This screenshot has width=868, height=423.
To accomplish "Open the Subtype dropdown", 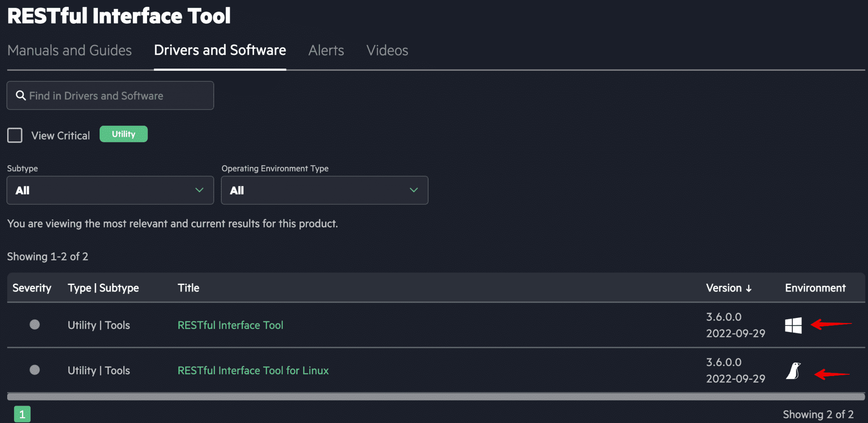I will (x=110, y=190).
